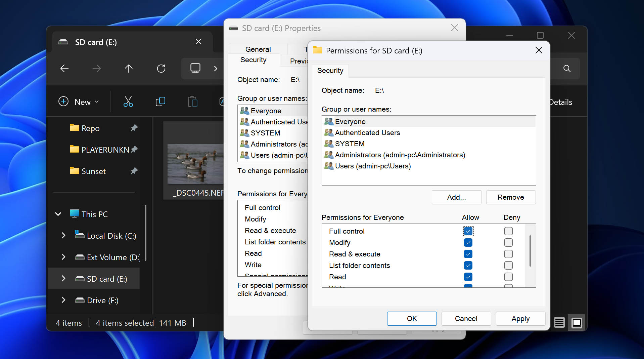This screenshot has height=359, width=644.
Task: Navigate back with the left arrow
Action: coord(64,69)
